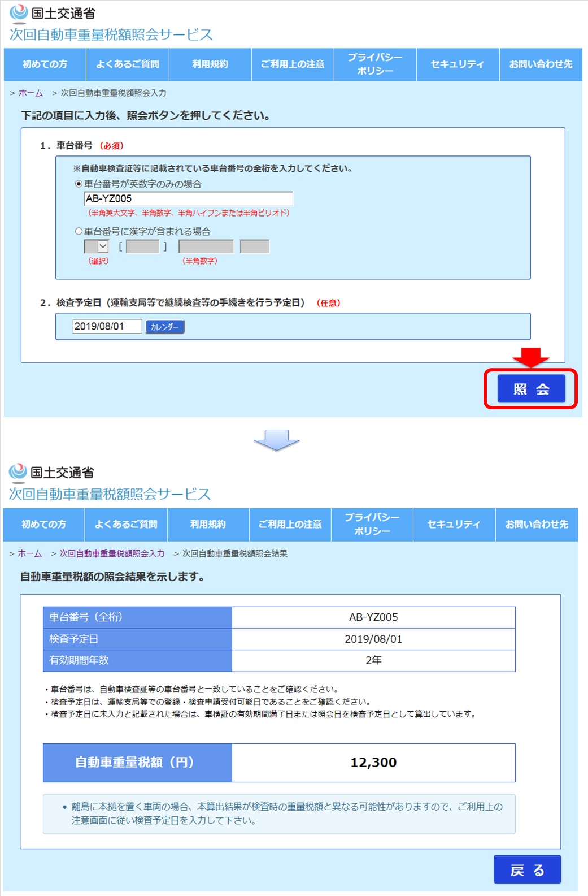Open よくあるご質問 in the top navigation
588x896 pixels.
coord(127,64)
